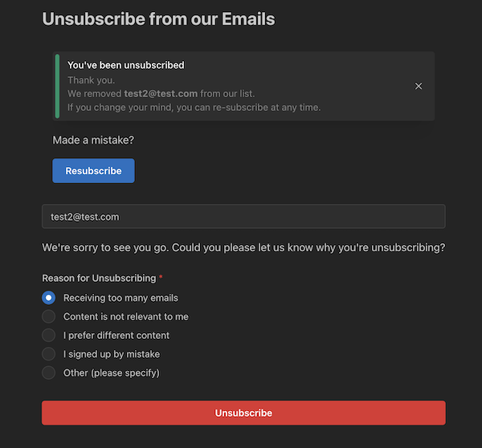This screenshot has width=482, height=448.
Task: Click the 'We're sorry to see you go' message
Action: pyautogui.click(x=243, y=247)
